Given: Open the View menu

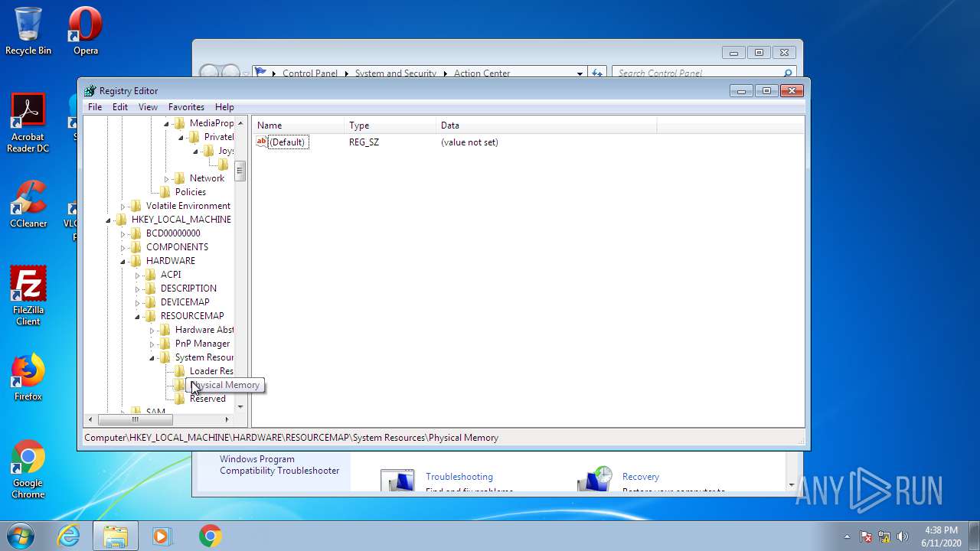Looking at the screenshot, I should click(148, 107).
